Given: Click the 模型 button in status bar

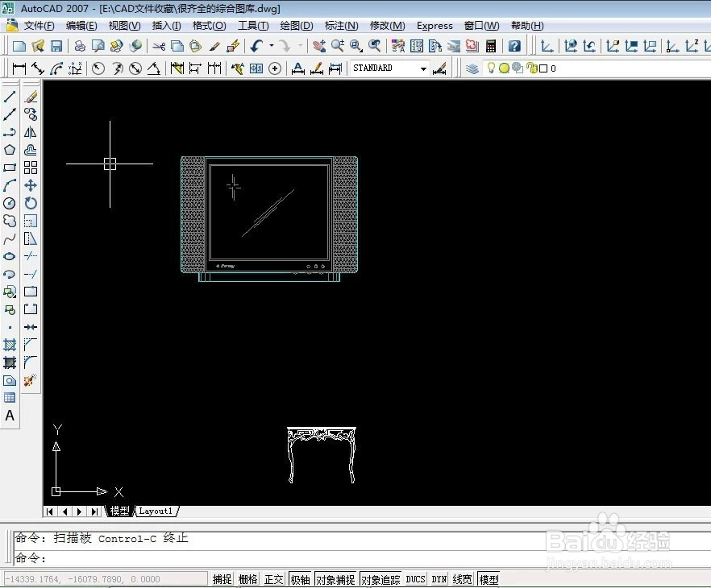Looking at the screenshot, I should pyautogui.click(x=489, y=579).
